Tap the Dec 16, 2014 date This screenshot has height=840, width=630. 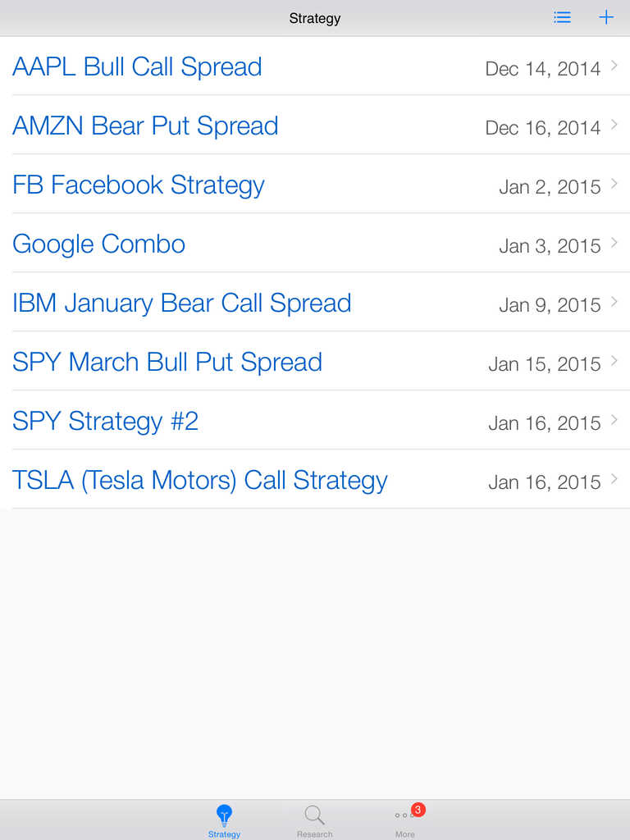point(543,127)
